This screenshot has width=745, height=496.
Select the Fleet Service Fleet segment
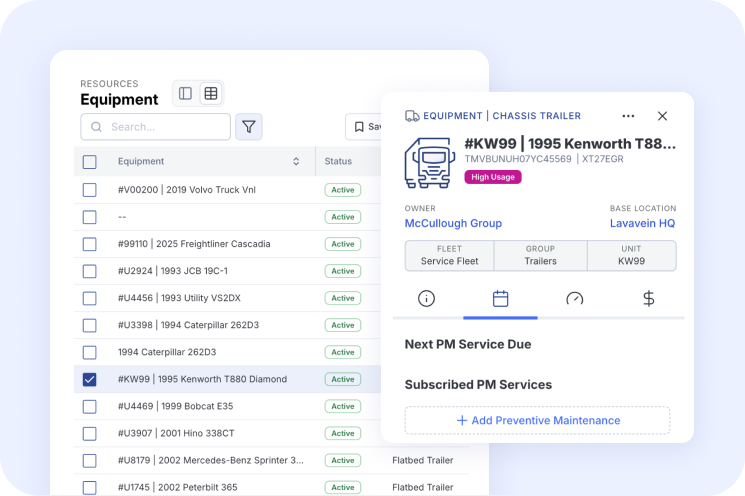point(449,255)
